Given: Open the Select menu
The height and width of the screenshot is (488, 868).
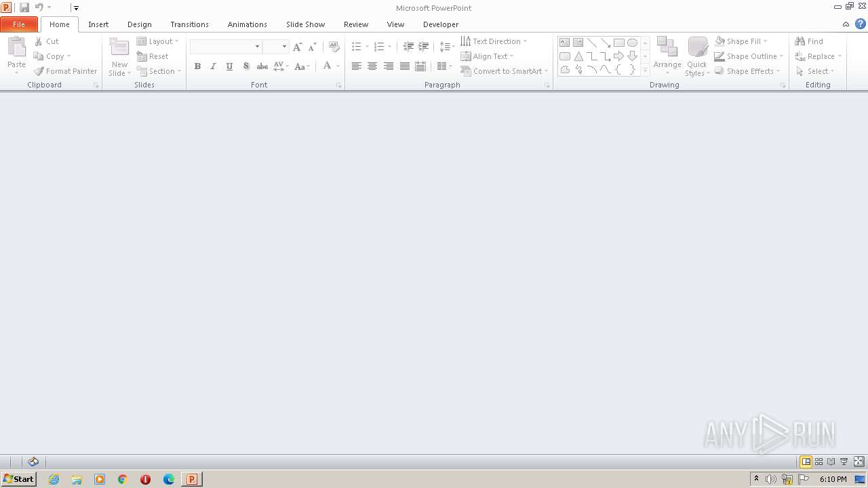Looking at the screenshot, I should pos(815,71).
